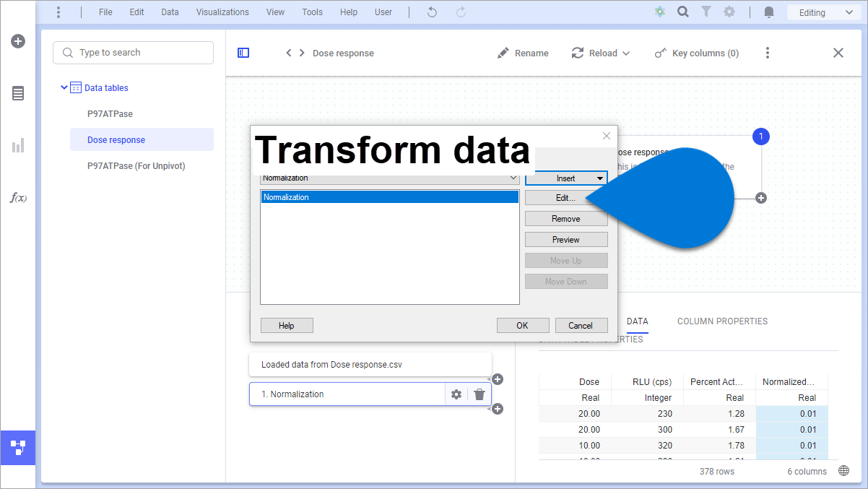Open the green recommendations gear icon
The height and width of the screenshot is (489, 868).
point(659,12)
